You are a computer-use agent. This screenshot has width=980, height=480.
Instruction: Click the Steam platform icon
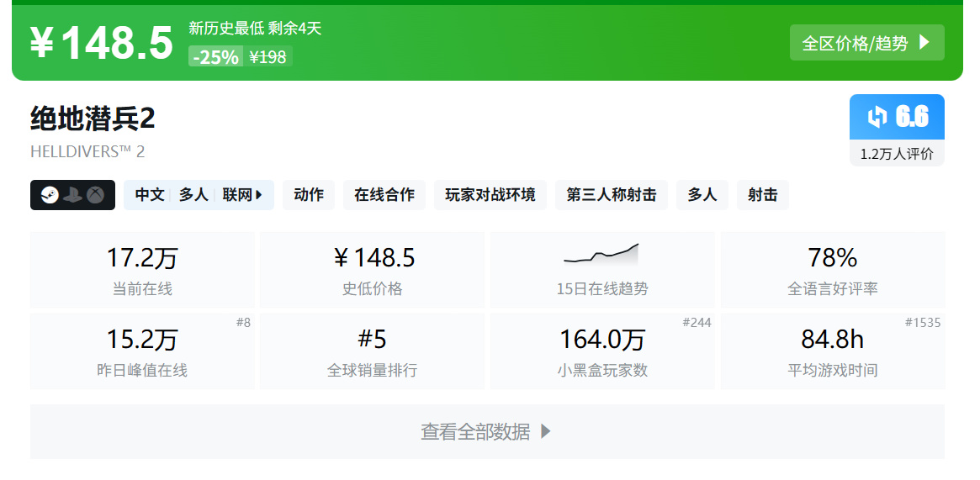pyautogui.click(x=50, y=195)
